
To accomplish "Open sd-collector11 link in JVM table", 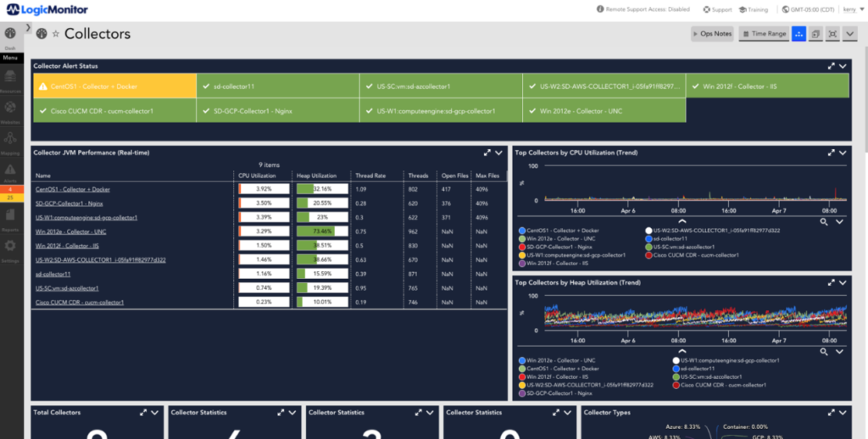I will click(53, 274).
